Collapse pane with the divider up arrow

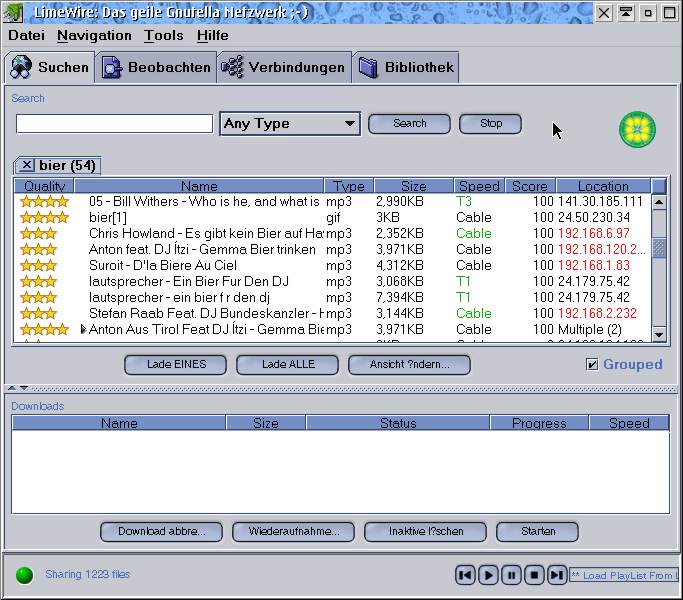coord(12,388)
